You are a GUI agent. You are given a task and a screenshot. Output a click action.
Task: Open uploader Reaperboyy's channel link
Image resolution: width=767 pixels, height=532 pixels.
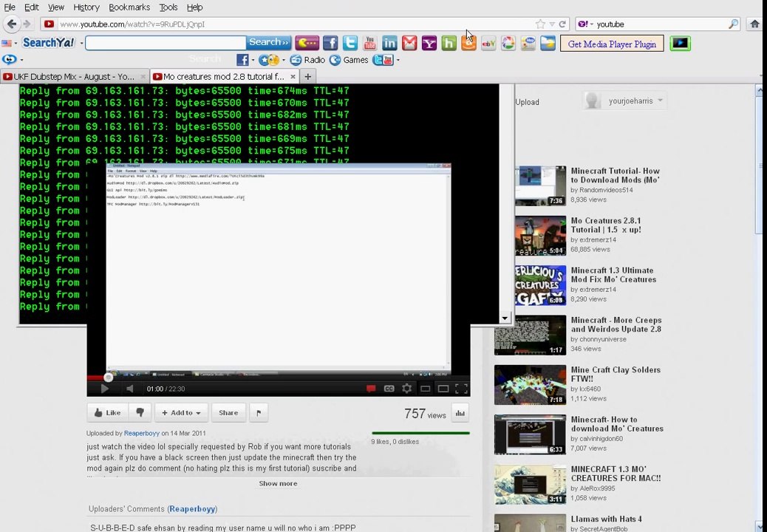pyautogui.click(x=142, y=433)
